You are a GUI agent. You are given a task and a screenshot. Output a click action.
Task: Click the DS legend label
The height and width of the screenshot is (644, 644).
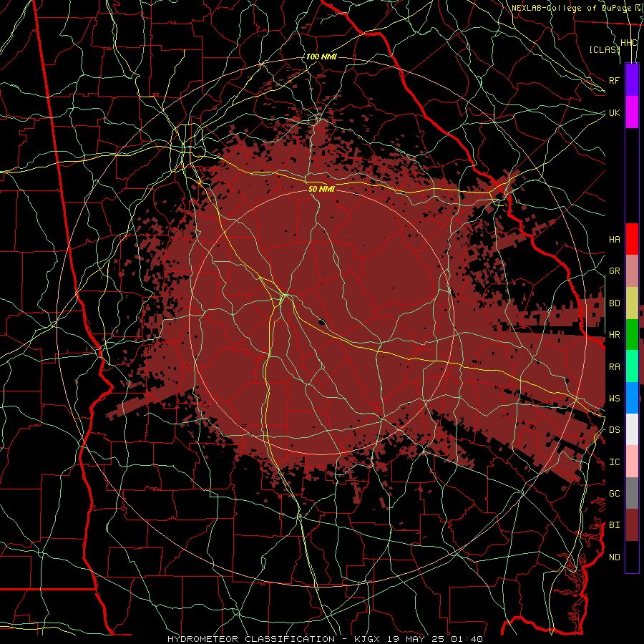pos(615,429)
